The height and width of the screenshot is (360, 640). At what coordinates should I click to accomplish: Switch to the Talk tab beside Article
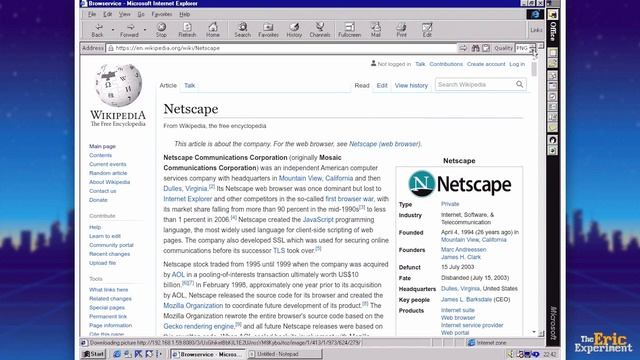coord(189,86)
